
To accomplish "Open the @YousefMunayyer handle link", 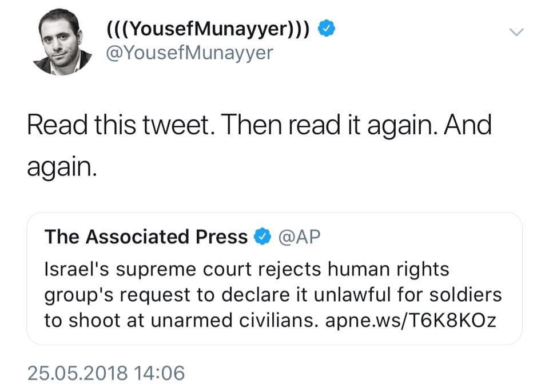I will [189, 53].
